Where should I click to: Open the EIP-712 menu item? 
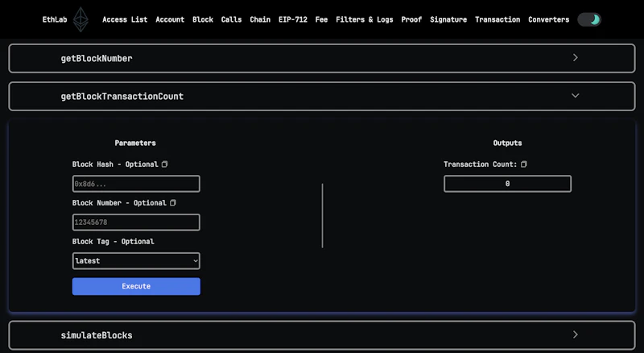[x=293, y=19]
